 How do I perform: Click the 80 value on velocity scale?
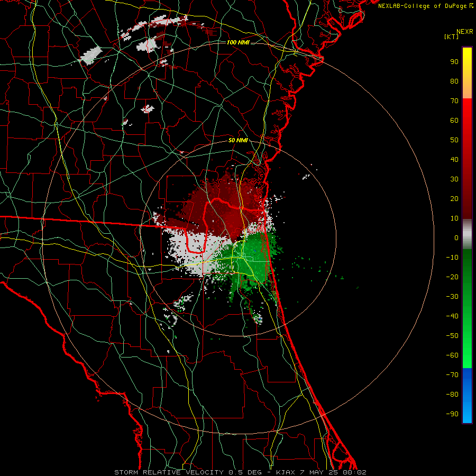click(x=454, y=81)
